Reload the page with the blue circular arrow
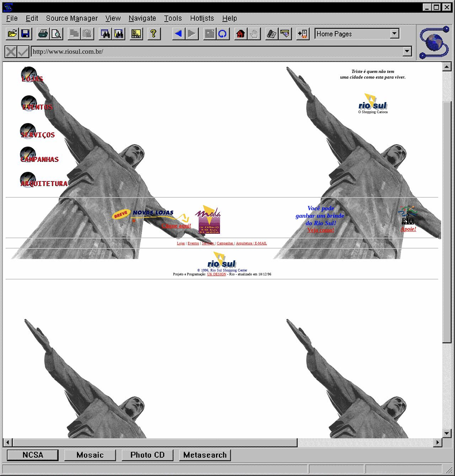 tap(223, 34)
